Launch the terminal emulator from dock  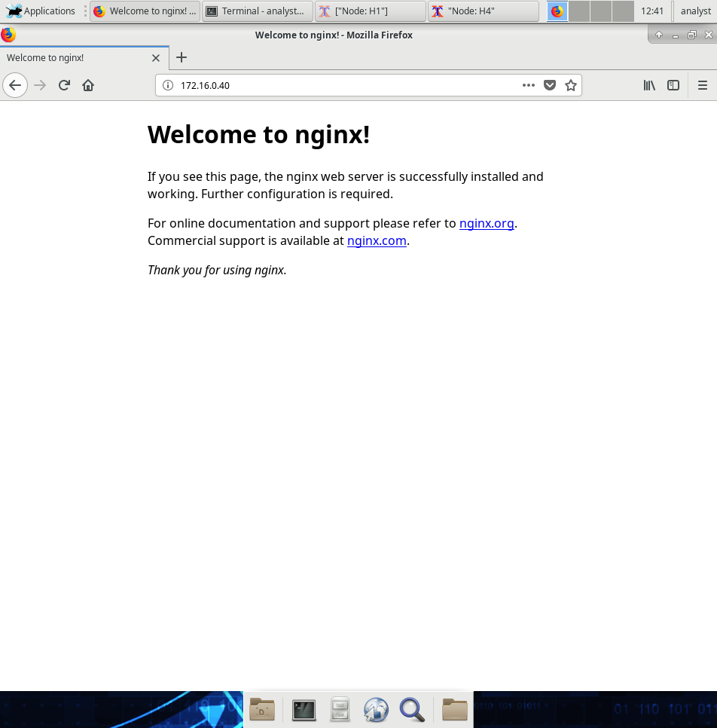point(304,709)
